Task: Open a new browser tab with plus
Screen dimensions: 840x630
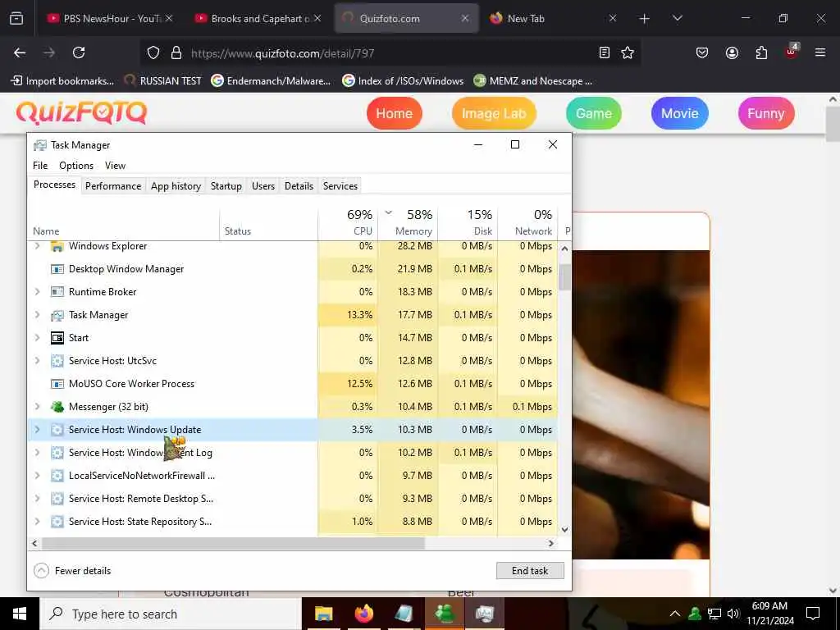Action: pyautogui.click(x=645, y=19)
